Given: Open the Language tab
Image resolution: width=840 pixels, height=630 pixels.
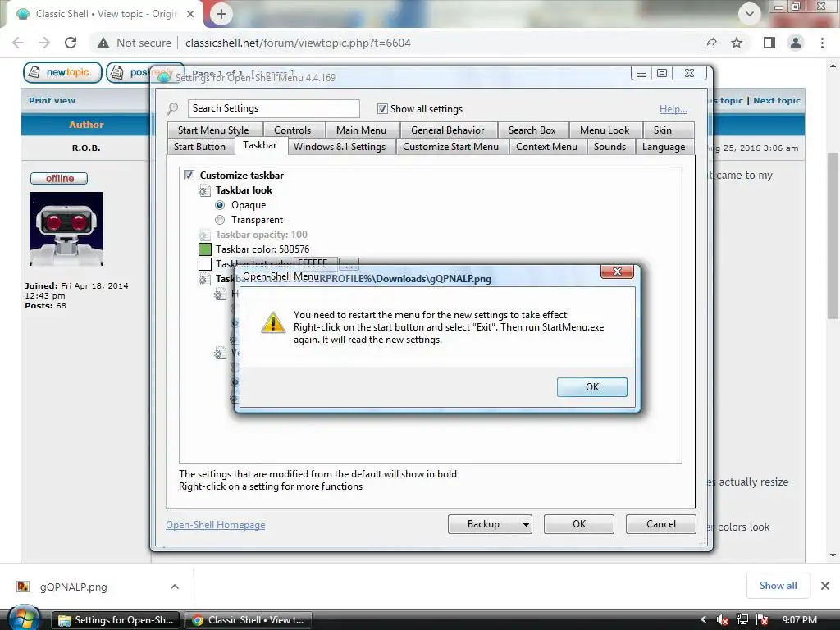Looking at the screenshot, I should tap(664, 147).
